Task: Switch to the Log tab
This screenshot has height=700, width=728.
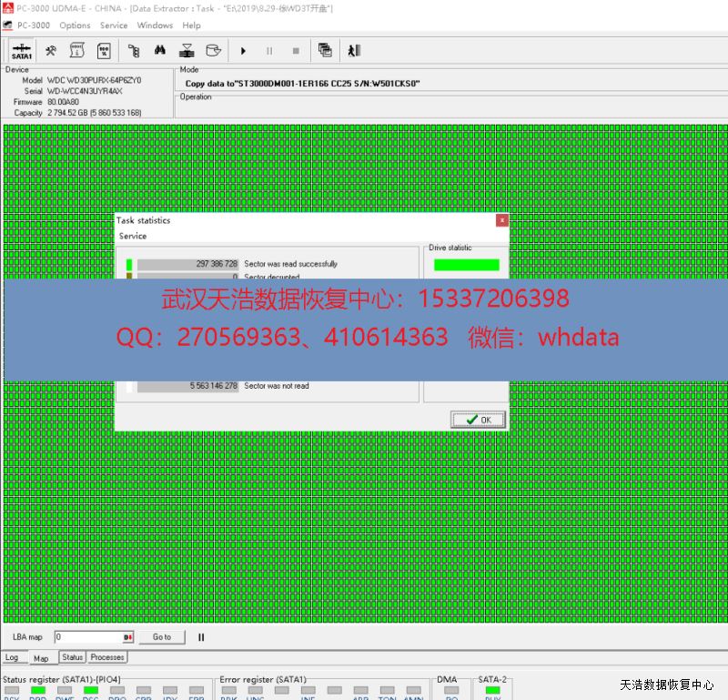Action: (x=12, y=657)
